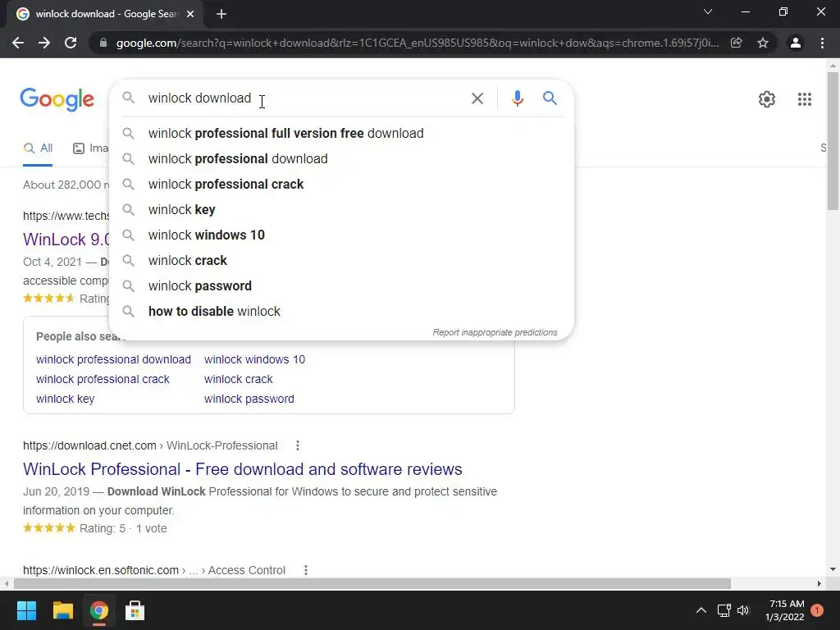The height and width of the screenshot is (630, 840).
Task: Click horizontal scrollbar right arrow
Action: [x=819, y=583]
